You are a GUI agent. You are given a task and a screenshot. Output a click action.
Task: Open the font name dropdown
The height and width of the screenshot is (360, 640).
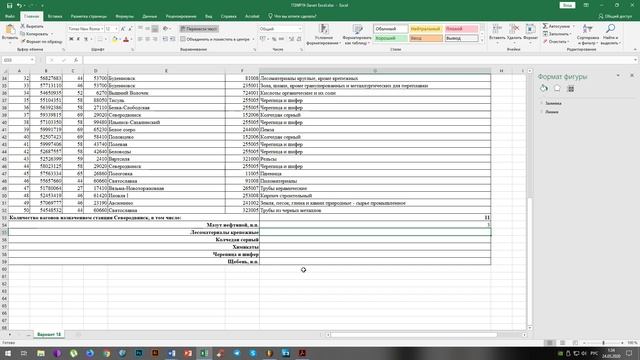click(102, 29)
